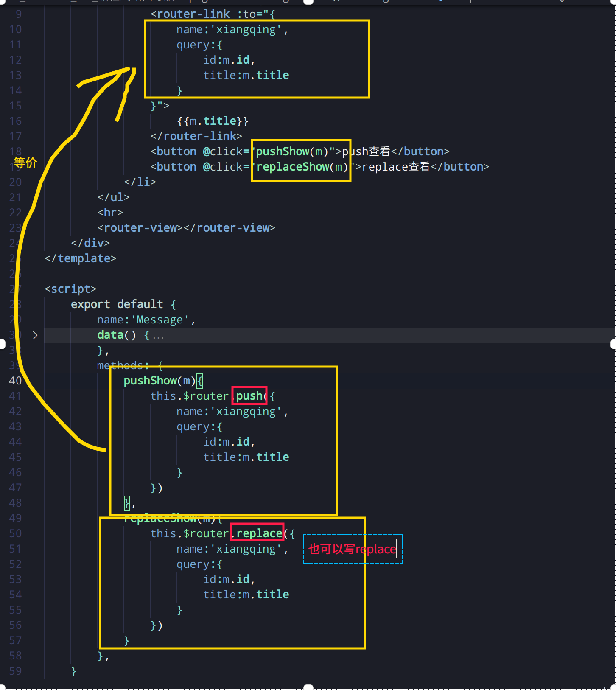The image size is (616, 690).
Task: Click query:{ on line 43
Action: pyautogui.click(x=199, y=426)
